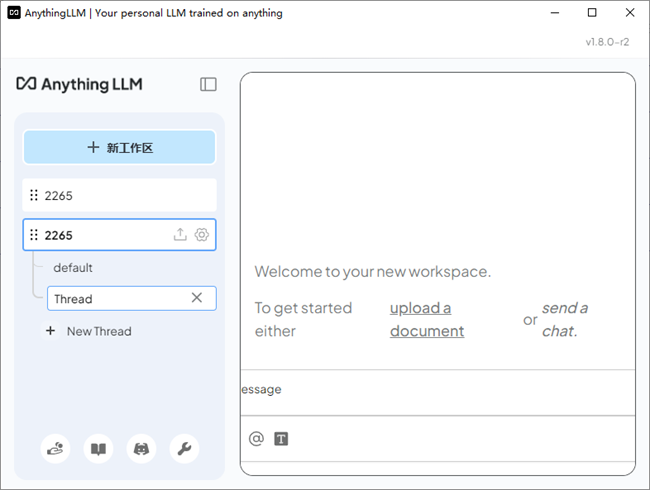Open the documentation book icon

[98, 449]
